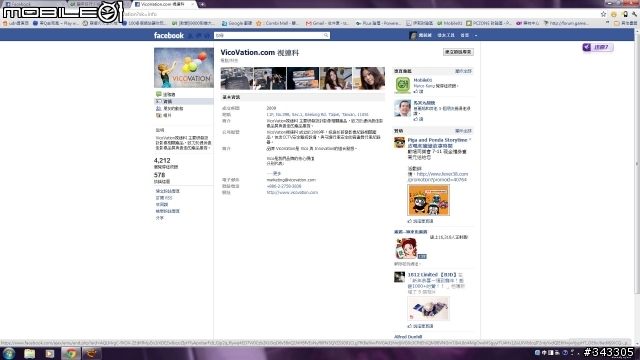Click the page vertical scrollbar

(637, 163)
